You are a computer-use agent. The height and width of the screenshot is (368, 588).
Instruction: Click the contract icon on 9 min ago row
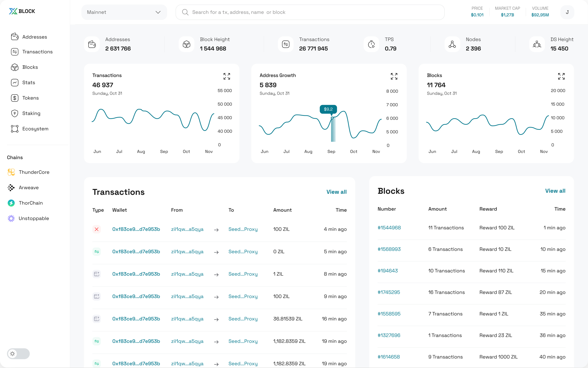[97, 296]
